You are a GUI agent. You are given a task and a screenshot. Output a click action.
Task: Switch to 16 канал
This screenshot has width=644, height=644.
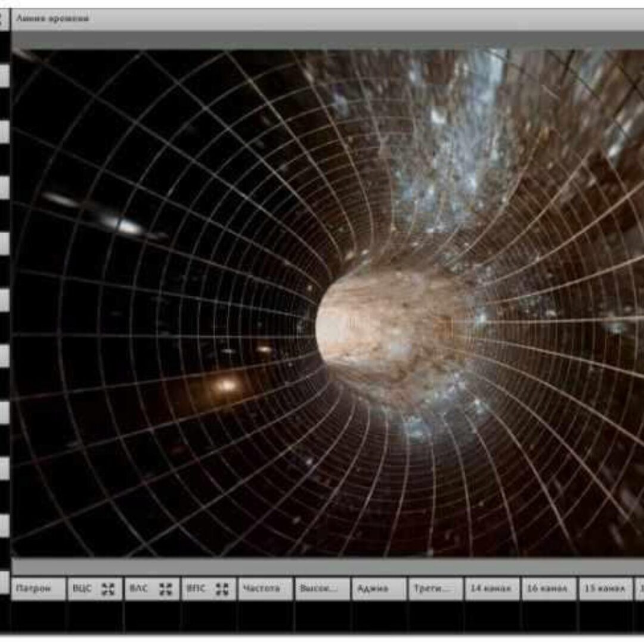point(549,589)
